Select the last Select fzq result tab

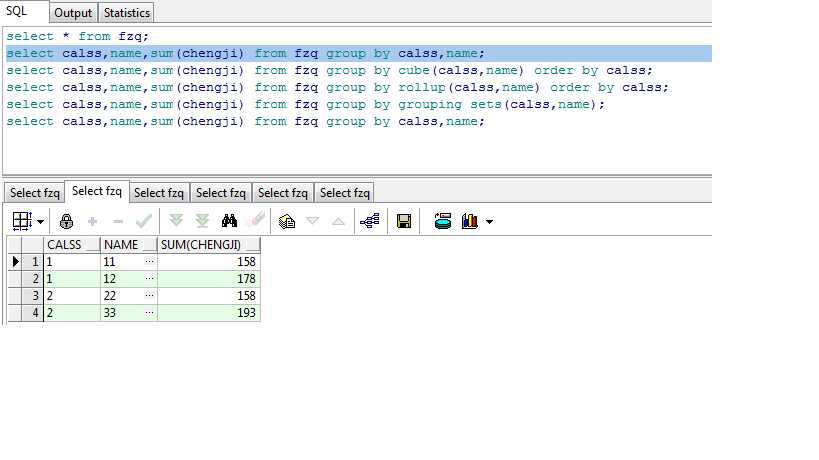[x=345, y=193]
